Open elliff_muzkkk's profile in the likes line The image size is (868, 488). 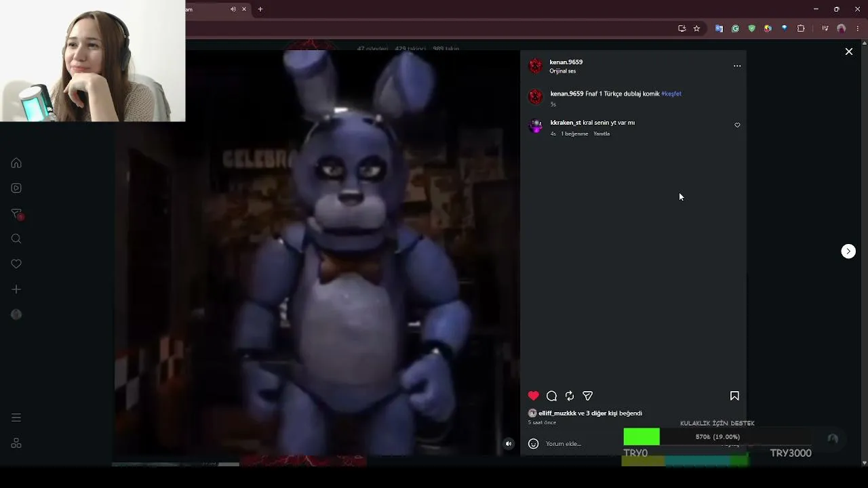(x=557, y=413)
